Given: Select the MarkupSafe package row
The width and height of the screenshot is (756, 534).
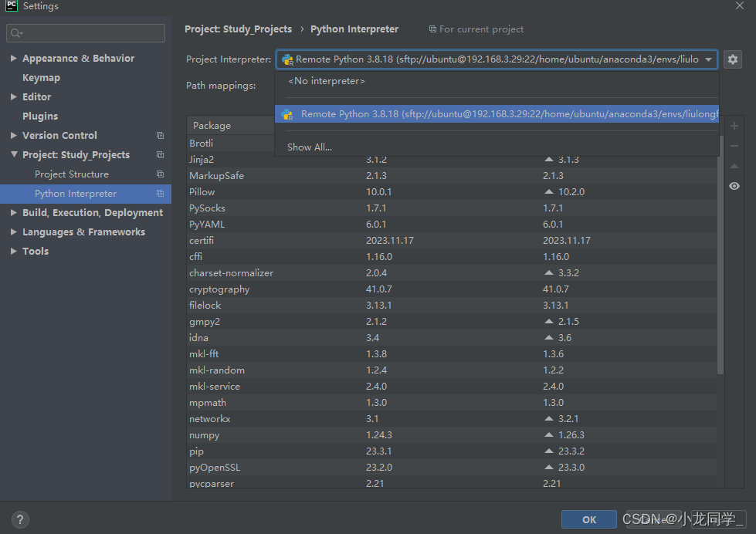Looking at the screenshot, I should click(452, 176).
